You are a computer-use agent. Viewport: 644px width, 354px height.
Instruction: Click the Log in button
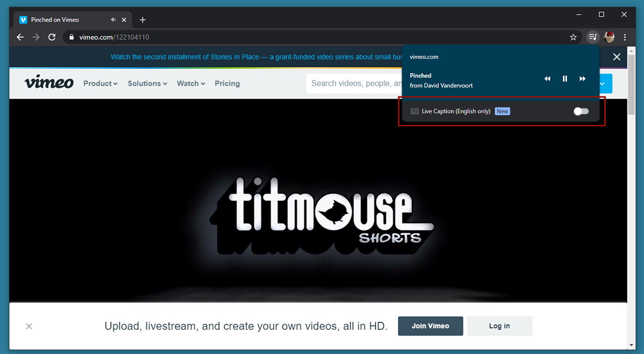(x=499, y=326)
